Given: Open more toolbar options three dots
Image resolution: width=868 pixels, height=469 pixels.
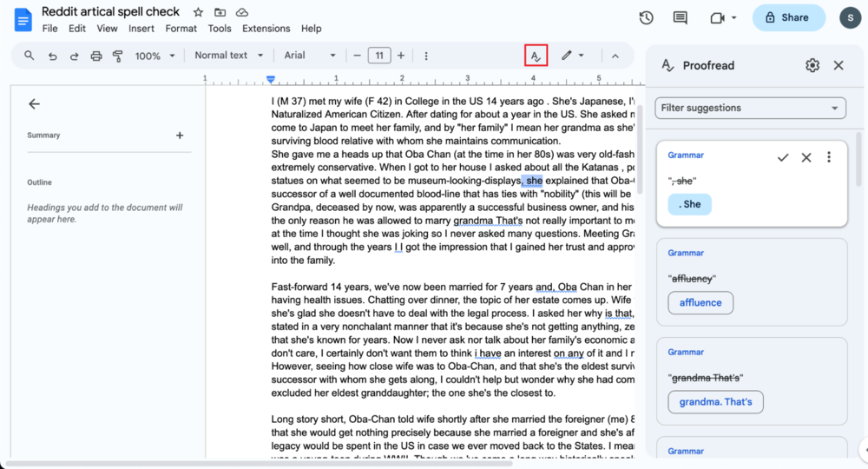Looking at the screenshot, I should click(x=426, y=56).
